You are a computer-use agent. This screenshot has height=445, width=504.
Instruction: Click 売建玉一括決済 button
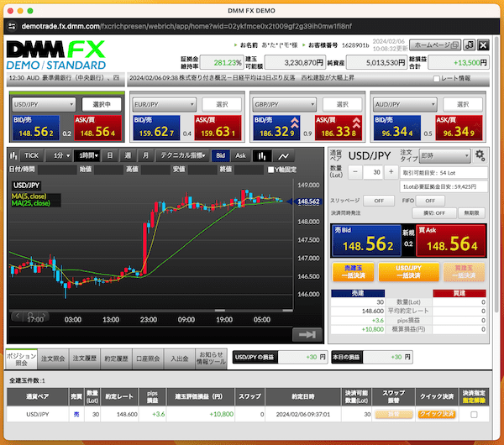pos(354,272)
